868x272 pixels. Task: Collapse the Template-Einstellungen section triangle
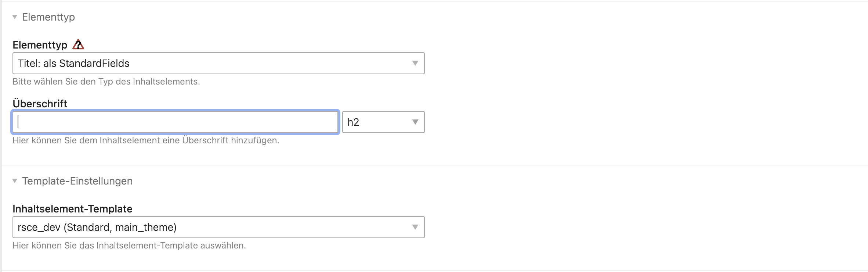click(15, 181)
